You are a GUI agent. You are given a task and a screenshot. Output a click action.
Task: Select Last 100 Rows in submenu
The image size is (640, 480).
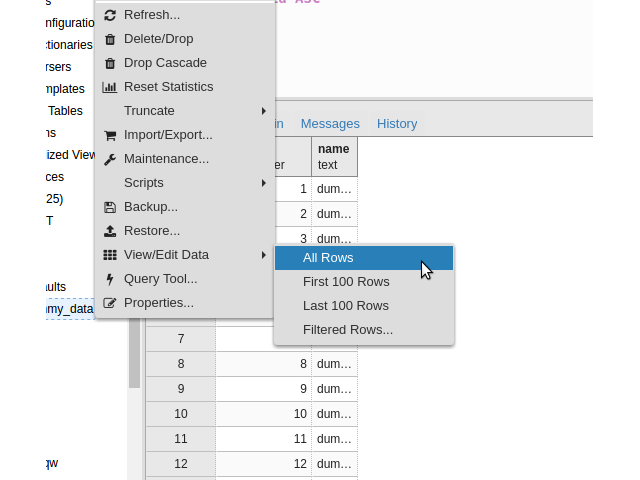point(364,306)
